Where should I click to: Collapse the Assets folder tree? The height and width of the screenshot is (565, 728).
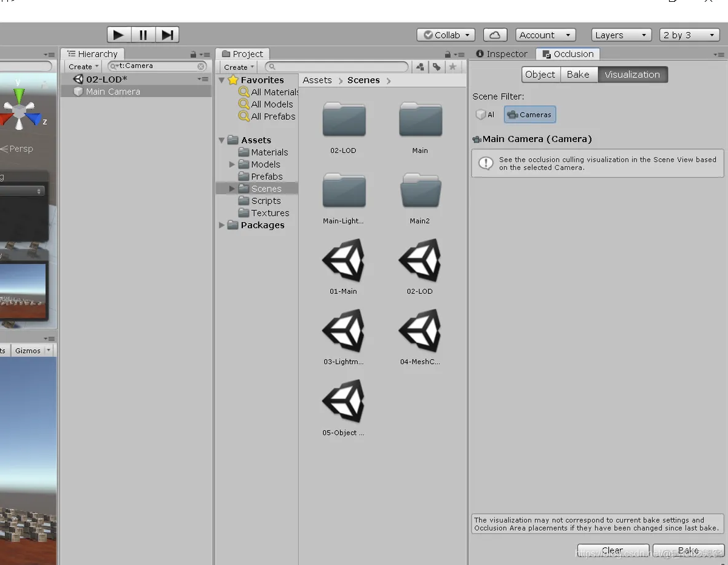[221, 140]
